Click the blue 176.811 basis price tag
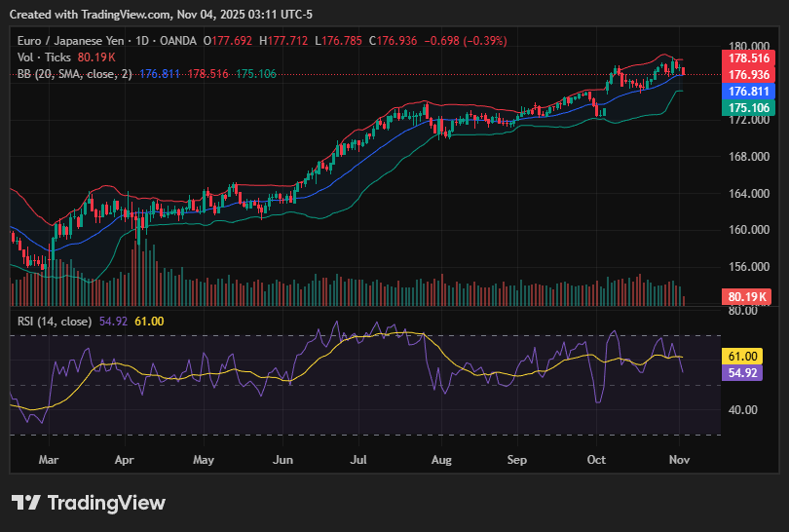 [750, 91]
